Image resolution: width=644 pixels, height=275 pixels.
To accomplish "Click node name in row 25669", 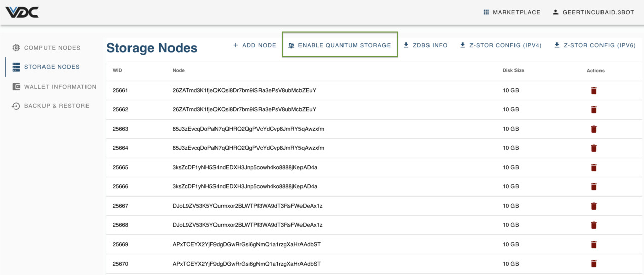I will tap(246, 244).
